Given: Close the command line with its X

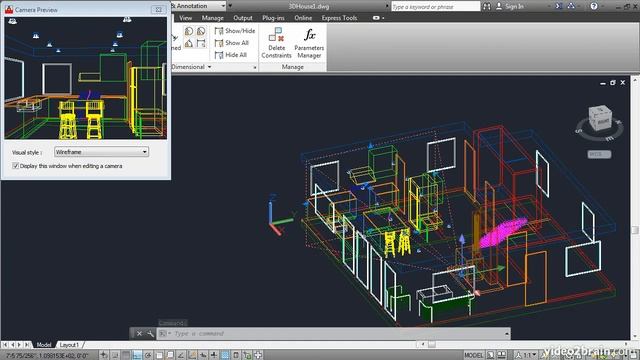Looking at the screenshot, I should point(139,333).
